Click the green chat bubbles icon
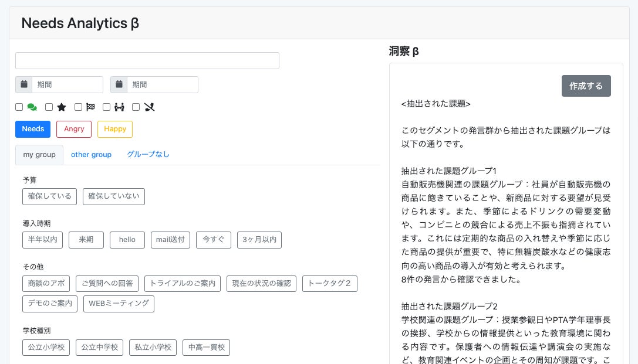 point(32,107)
